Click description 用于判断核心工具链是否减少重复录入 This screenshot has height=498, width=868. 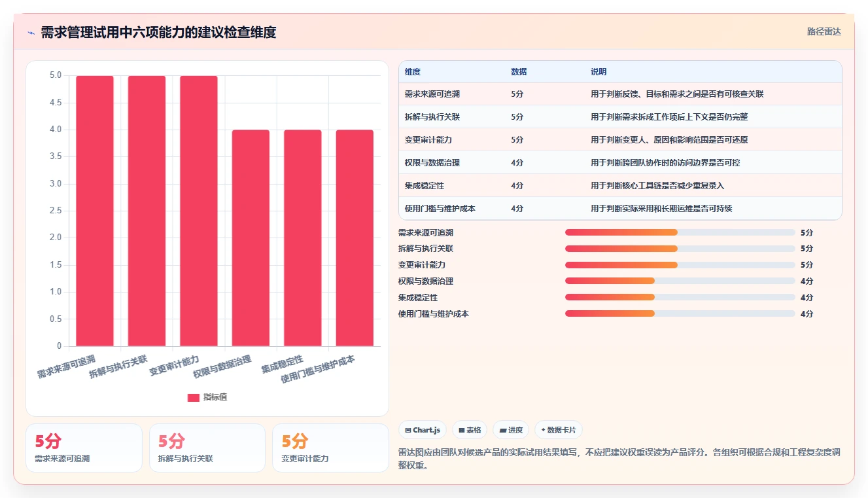pyautogui.click(x=657, y=186)
